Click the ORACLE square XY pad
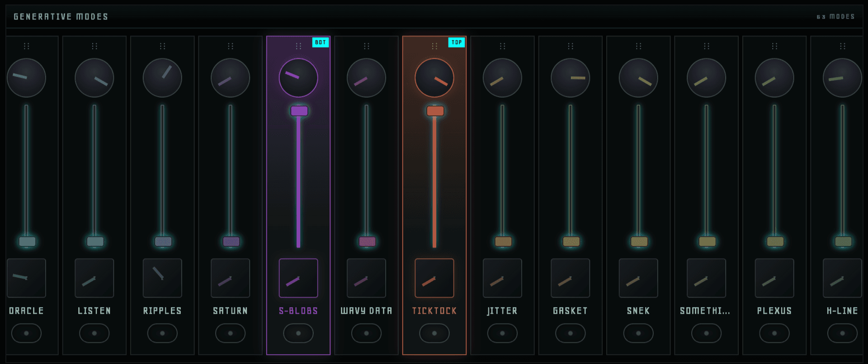 pyautogui.click(x=26, y=278)
